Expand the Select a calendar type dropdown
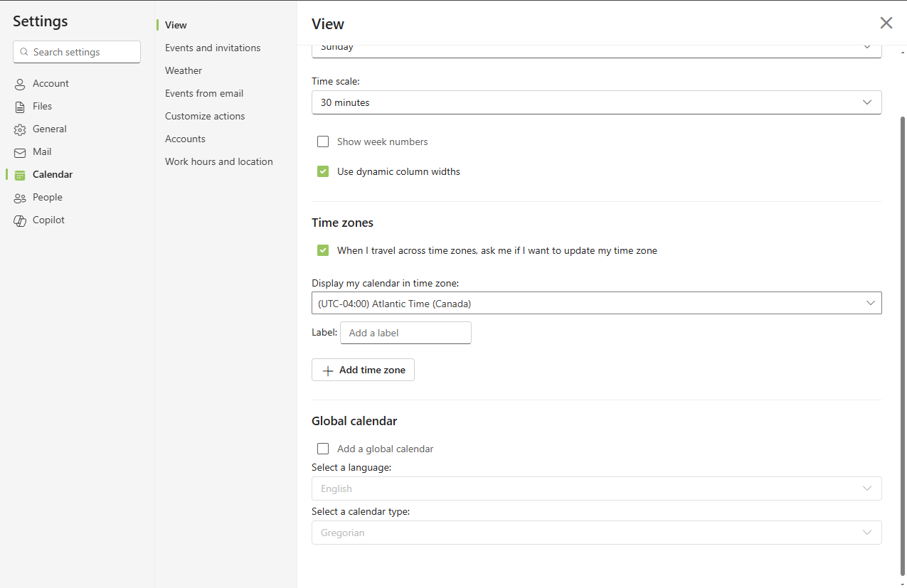907x588 pixels. click(596, 533)
